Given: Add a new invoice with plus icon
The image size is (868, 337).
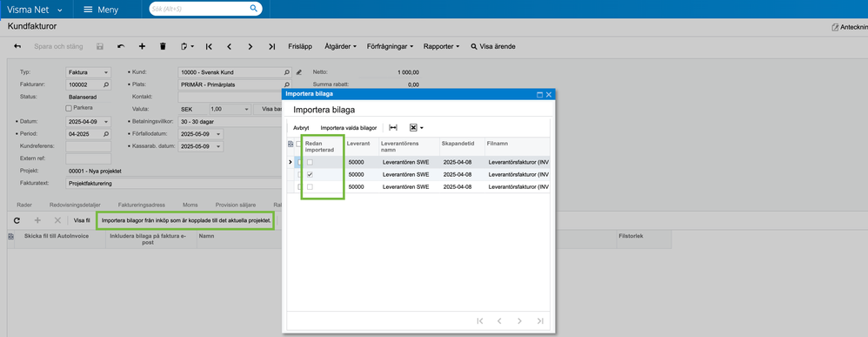Looking at the screenshot, I should click(142, 46).
